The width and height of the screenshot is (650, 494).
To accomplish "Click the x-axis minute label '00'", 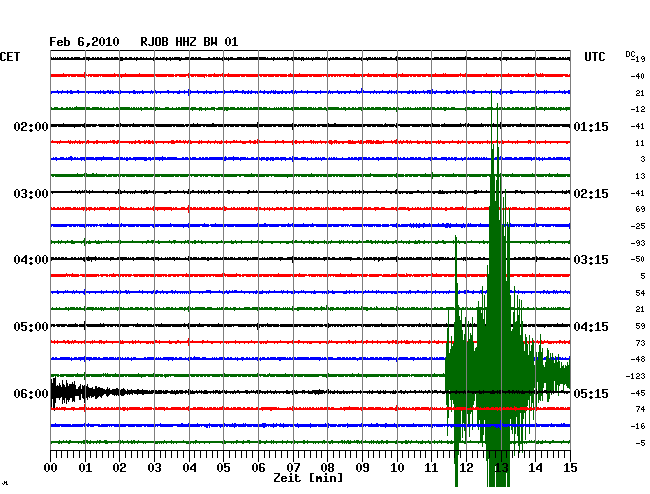I will click(51, 468).
